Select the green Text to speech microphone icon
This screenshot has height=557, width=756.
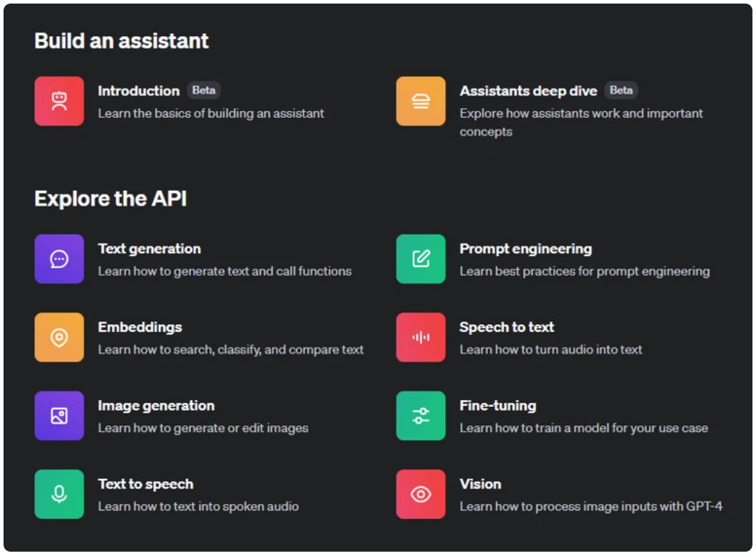click(59, 494)
